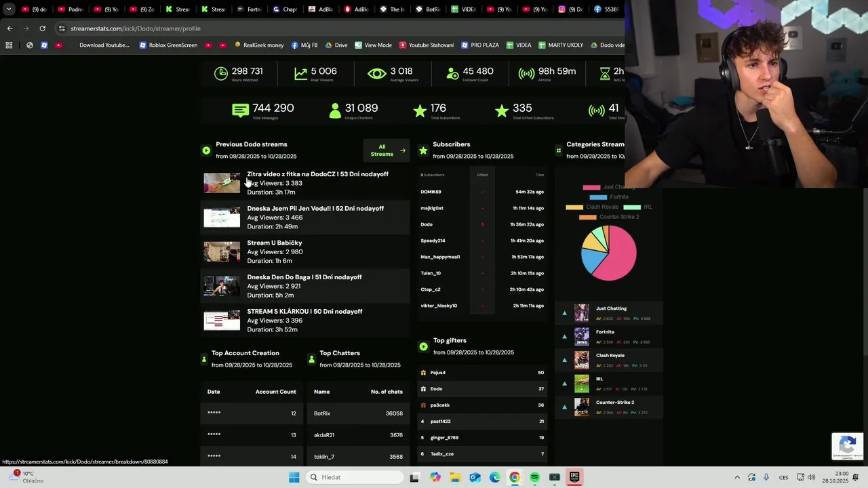Toggle the Fortnite pie legend

[x=608, y=197]
